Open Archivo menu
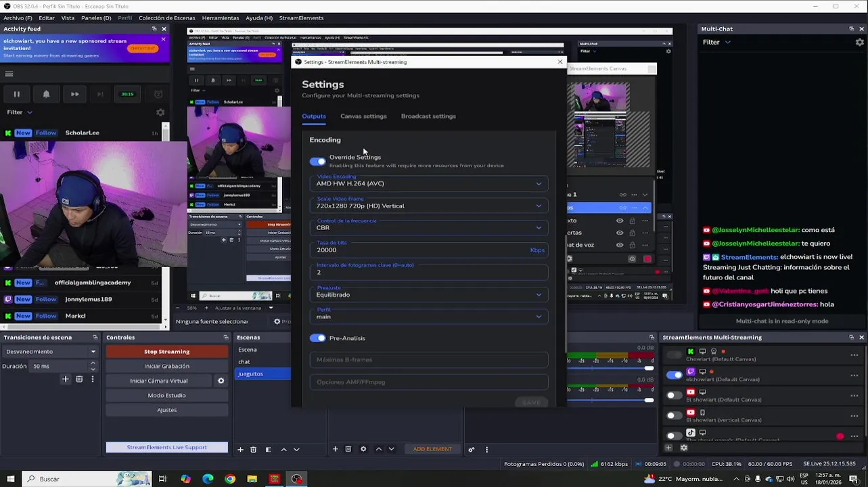The width and height of the screenshot is (868, 487). (18, 18)
